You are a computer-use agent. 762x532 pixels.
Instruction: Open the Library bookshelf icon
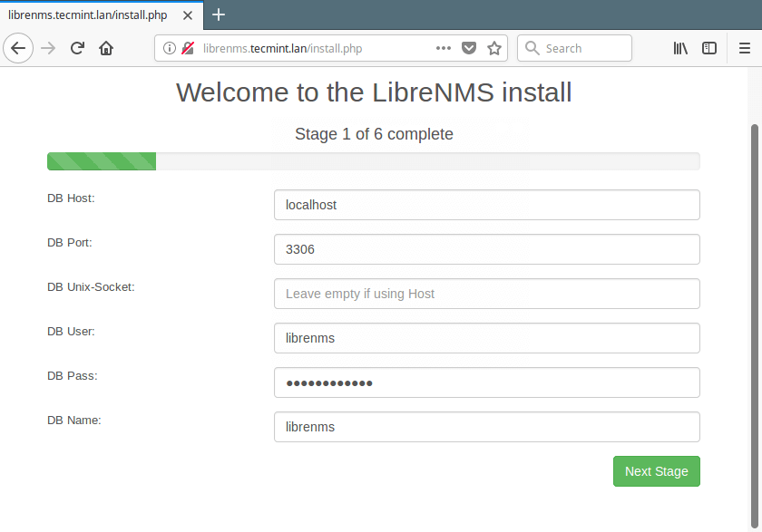680,48
